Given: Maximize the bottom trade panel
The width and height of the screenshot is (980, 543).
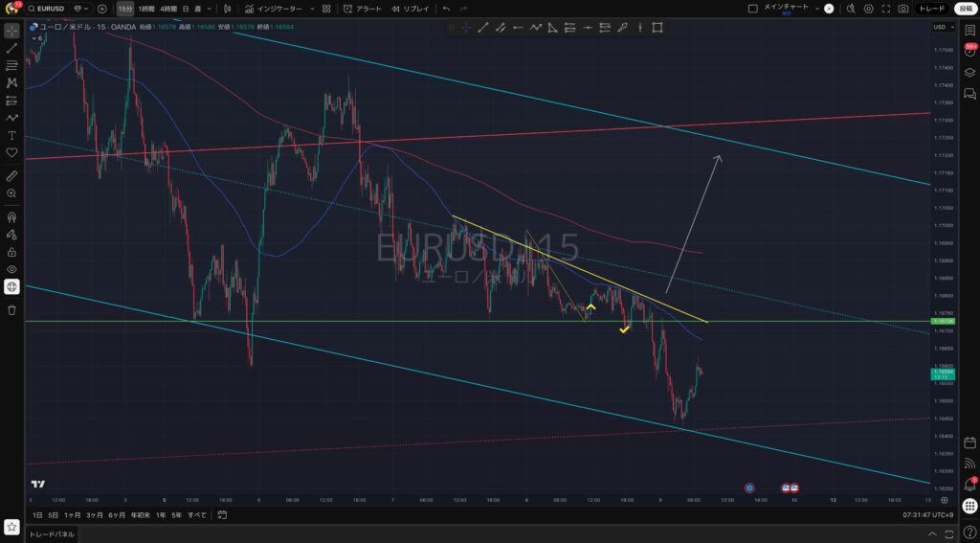Looking at the screenshot, I should pyautogui.click(x=950, y=534).
